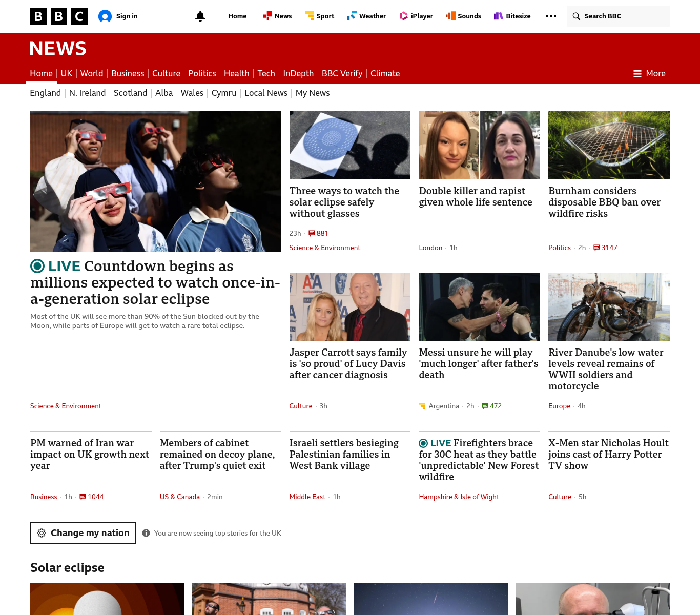Click the blue Weather icon
This screenshot has width=700, height=615.
352,16
